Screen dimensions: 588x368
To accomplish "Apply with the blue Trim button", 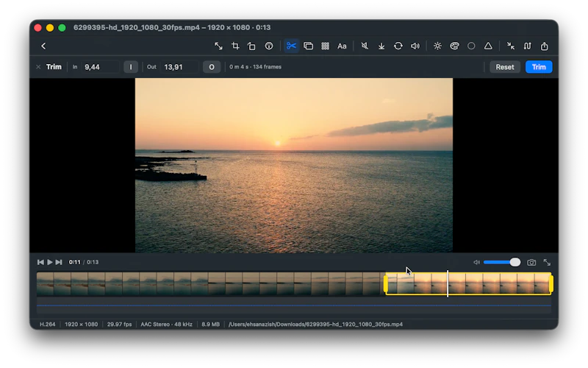I will (x=539, y=67).
